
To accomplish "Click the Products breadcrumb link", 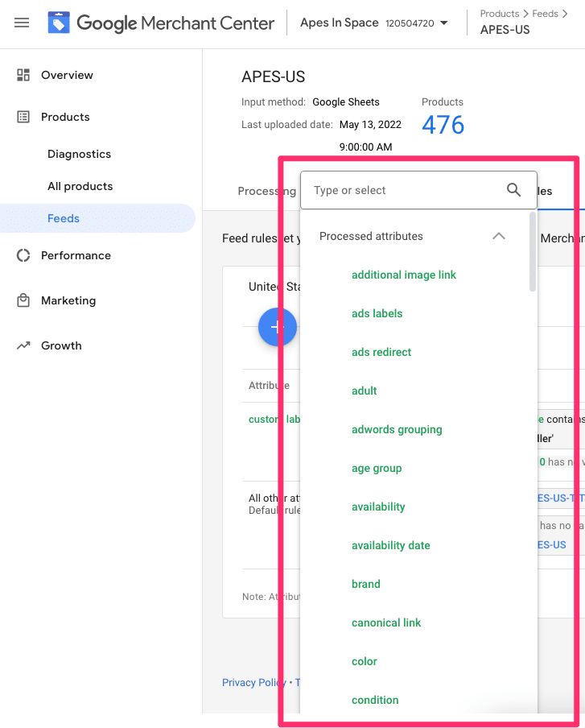I will 499,14.
